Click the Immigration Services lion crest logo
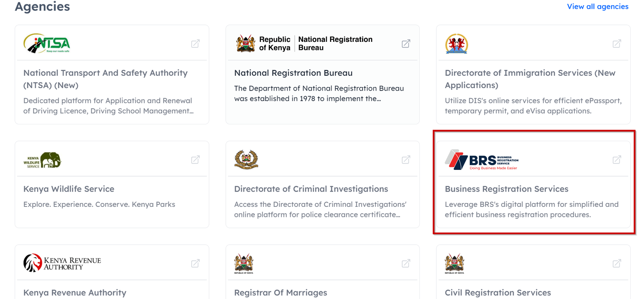Screen dimensions: 644x299 tap(456, 43)
